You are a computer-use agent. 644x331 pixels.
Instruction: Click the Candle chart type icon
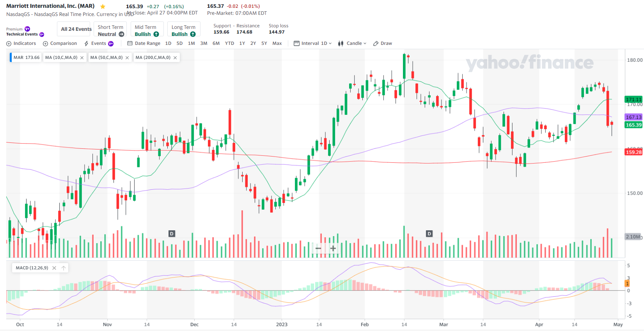[341, 43]
